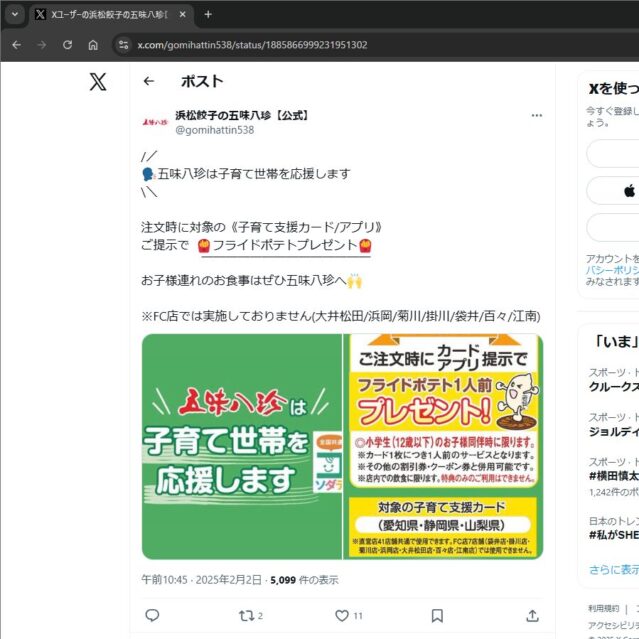Image resolution: width=639 pixels, height=639 pixels.
Task: Open the 五味八珍 profile avatar
Action: (155, 122)
